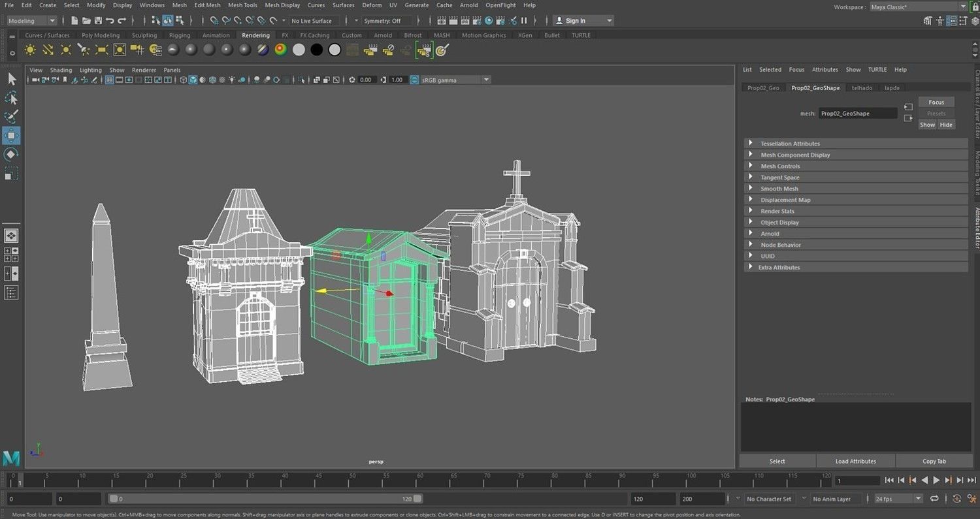The image size is (980, 519).
Task: Click the Maya logo home icon
Action: pos(11,458)
